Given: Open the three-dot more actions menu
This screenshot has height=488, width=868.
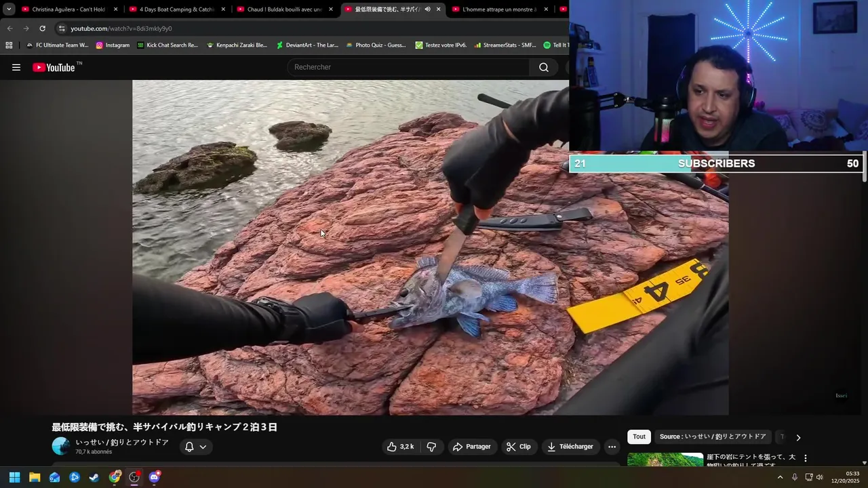Looking at the screenshot, I should click(x=612, y=447).
